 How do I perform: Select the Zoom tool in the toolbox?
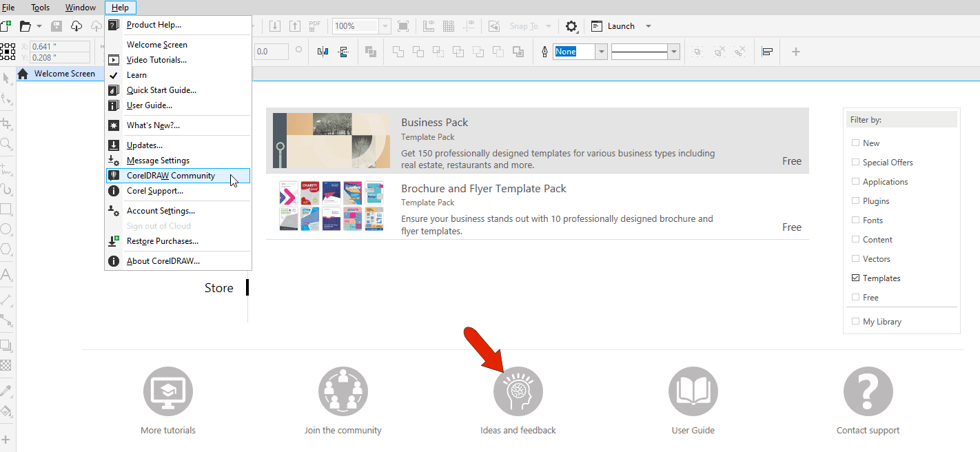click(7, 144)
